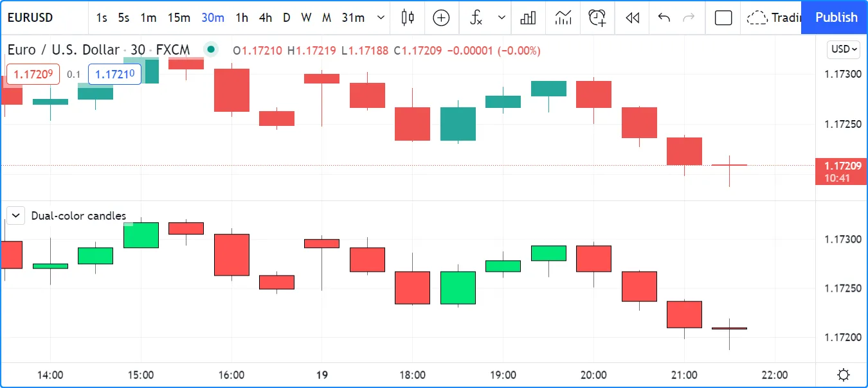The image size is (868, 388).
Task: Open the financials bar chart icon
Action: pos(528,17)
